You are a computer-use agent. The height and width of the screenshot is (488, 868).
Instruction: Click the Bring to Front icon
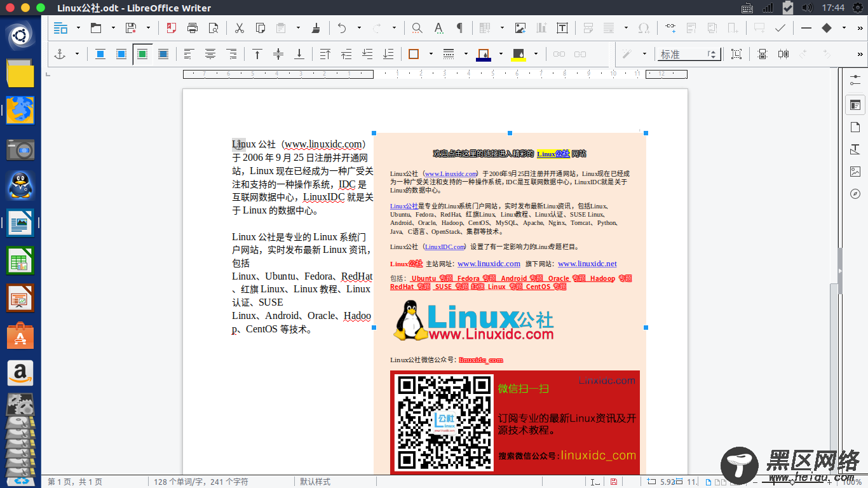click(325, 55)
